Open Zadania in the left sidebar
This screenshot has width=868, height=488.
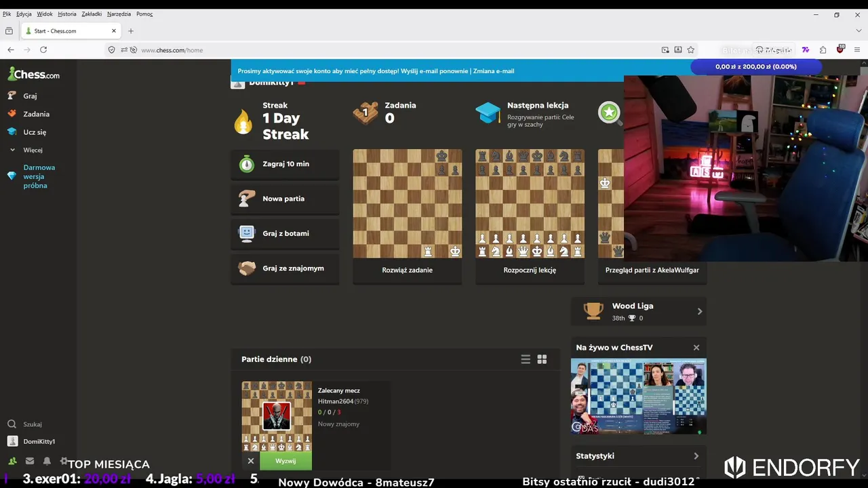pyautogui.click(x=36, y=114)
